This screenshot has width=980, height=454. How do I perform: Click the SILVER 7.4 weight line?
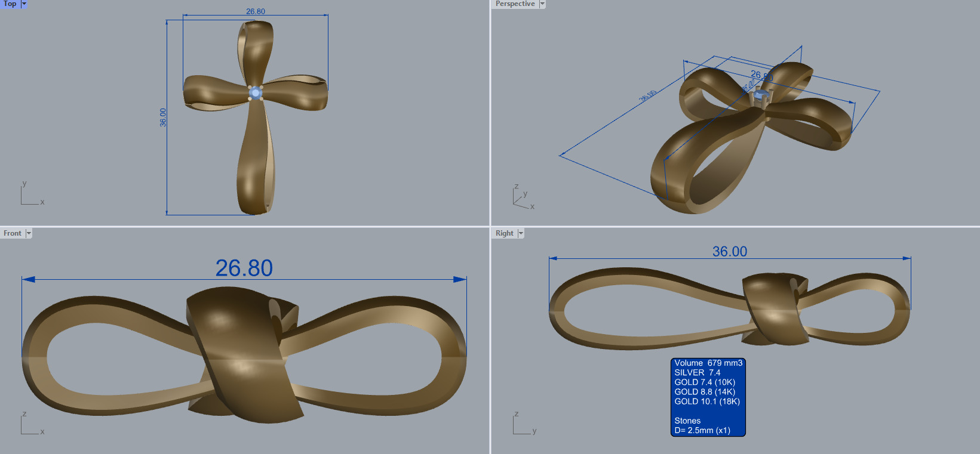point(698,372)
